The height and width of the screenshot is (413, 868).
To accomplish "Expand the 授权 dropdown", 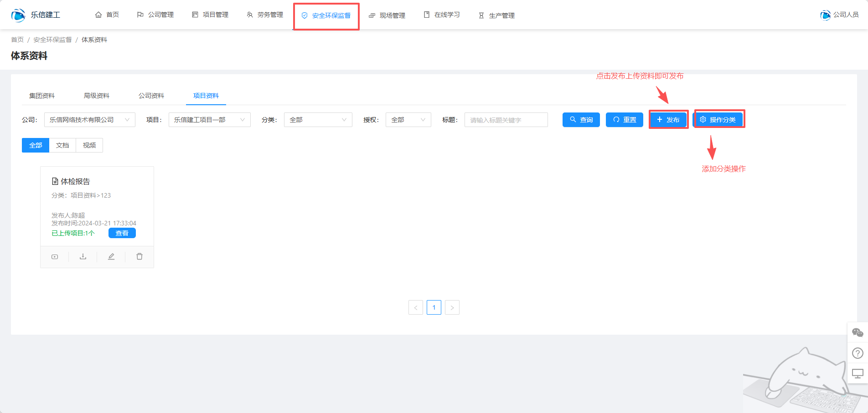I will coord(408,120).
